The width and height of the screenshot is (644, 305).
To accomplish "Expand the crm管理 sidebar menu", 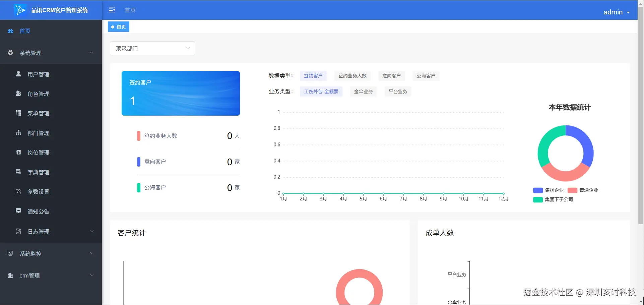I will click(51, 276).
